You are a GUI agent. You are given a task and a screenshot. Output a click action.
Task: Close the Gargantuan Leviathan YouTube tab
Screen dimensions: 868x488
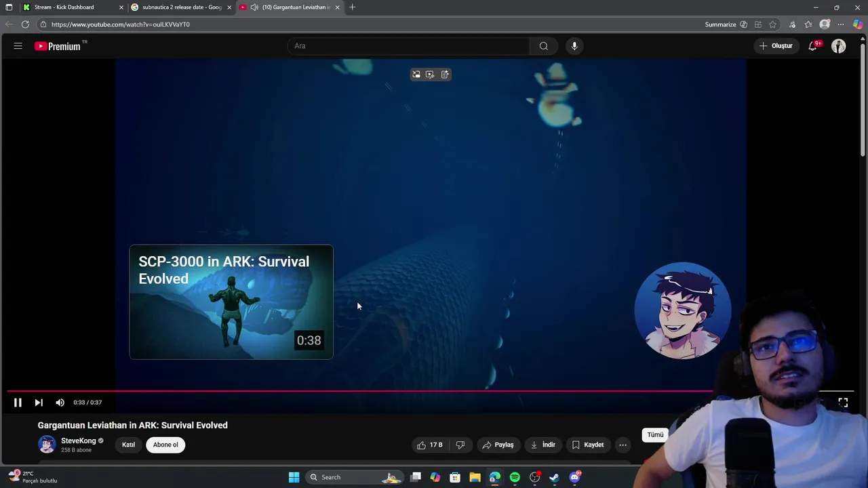point(337,7)
